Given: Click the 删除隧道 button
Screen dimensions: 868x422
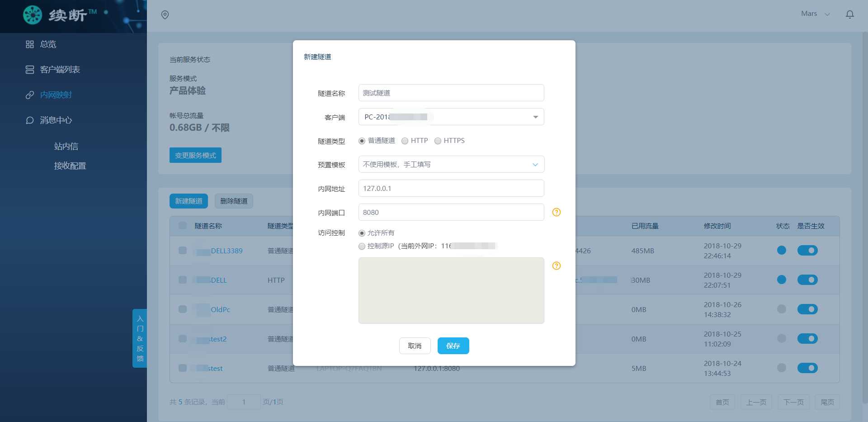Looking at the screenshot, I should click(234, 201).
